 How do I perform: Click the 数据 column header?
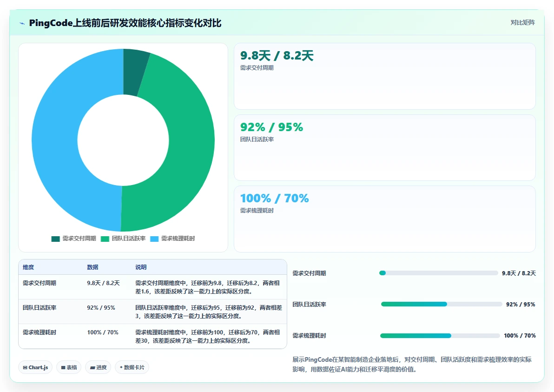(x=92, y=267)
